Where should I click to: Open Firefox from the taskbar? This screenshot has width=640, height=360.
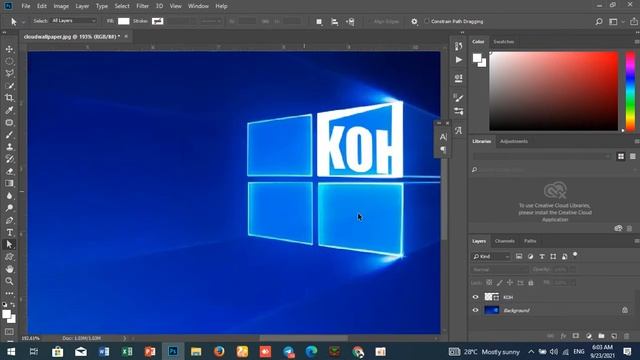219,351
